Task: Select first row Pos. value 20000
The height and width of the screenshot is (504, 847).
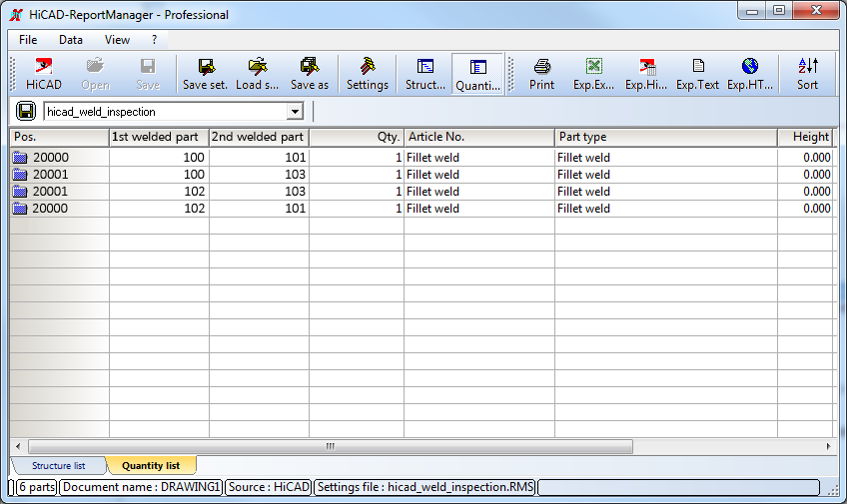Action: point(51,158)
